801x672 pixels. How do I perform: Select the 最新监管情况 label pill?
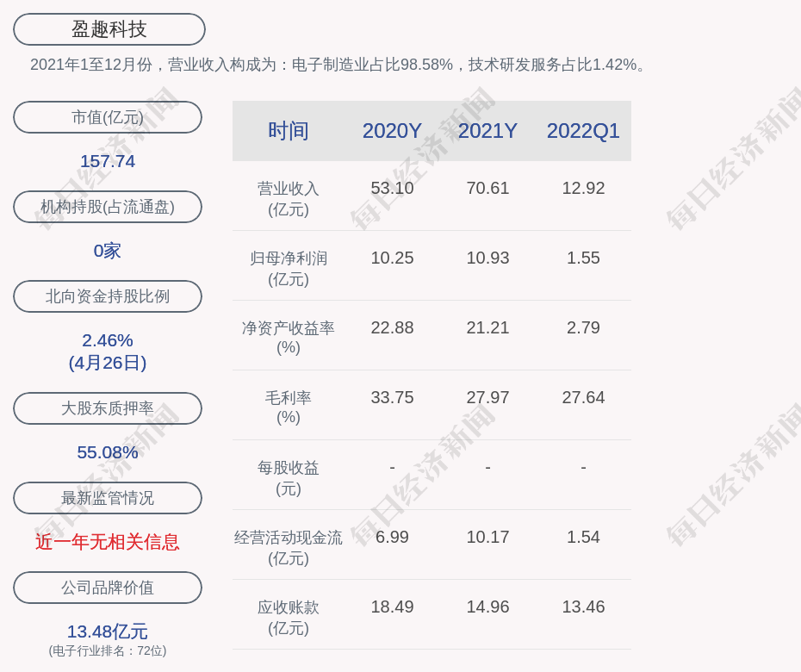(x=108, y=498)
